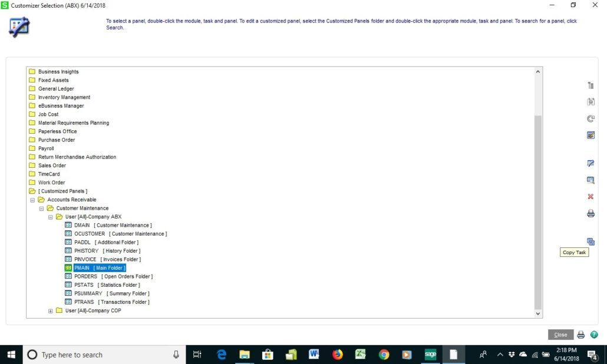Click scroll down arrow of module list
Viewport: 607px width, 364px height.
537,314
